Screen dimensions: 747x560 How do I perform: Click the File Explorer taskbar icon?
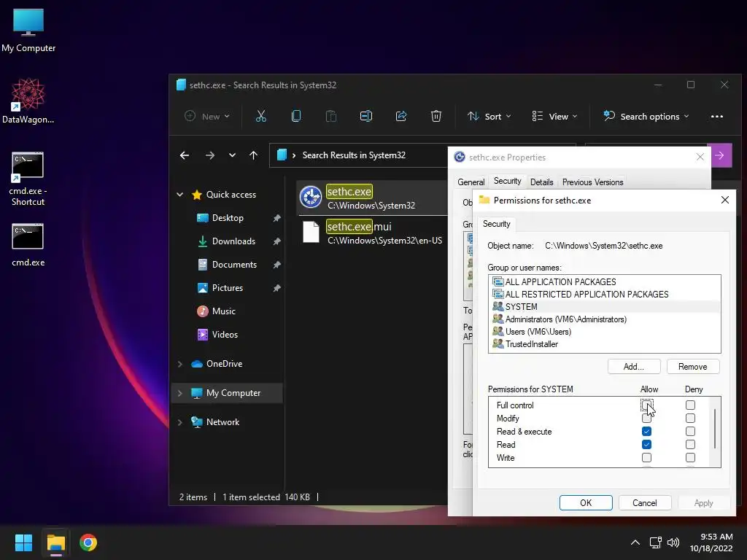point(55,542)
